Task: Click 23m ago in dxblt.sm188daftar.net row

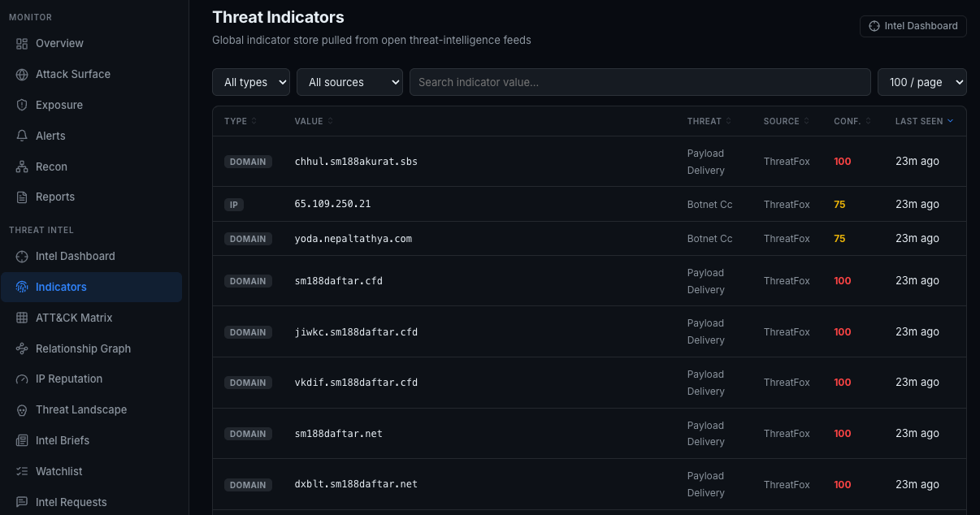Action: tap(917, 484)
